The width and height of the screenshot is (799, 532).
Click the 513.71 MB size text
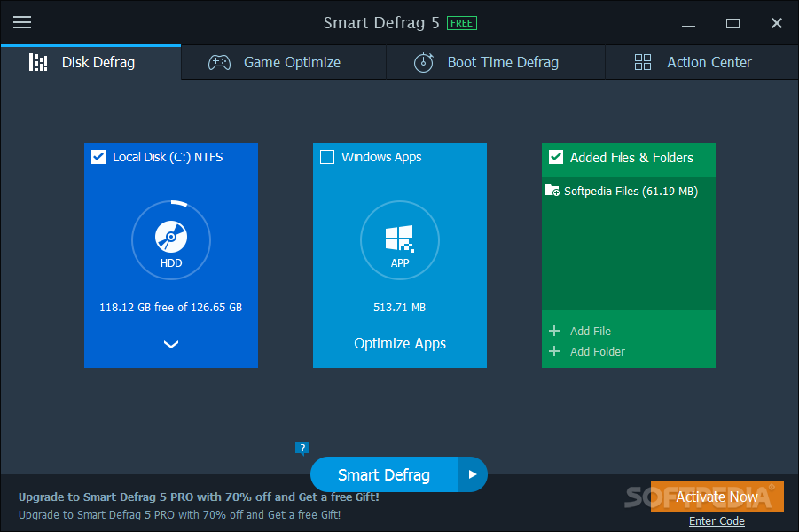point(399,308)
